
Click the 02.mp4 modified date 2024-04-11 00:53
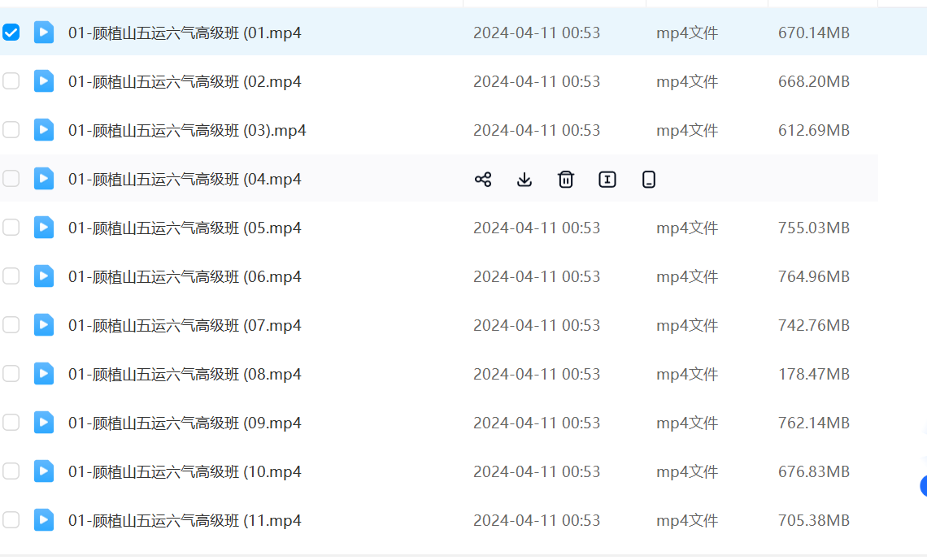537,81
